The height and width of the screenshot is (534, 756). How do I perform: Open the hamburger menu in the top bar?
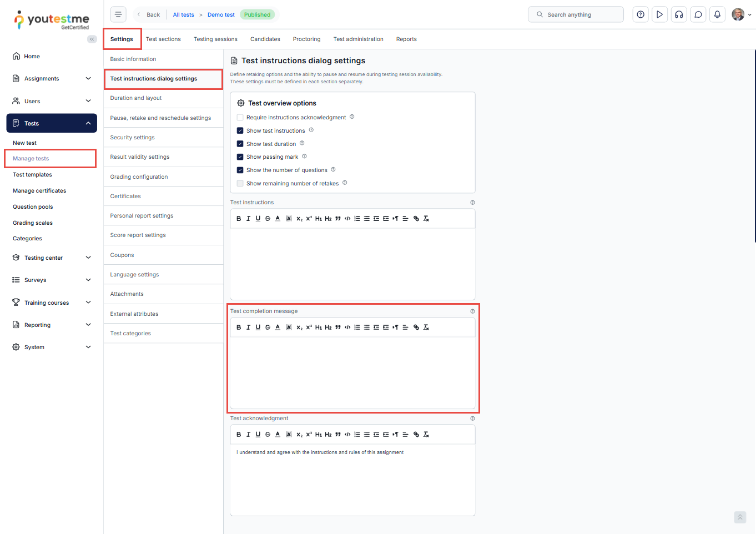pyautogui.click(x=118, y=14)
